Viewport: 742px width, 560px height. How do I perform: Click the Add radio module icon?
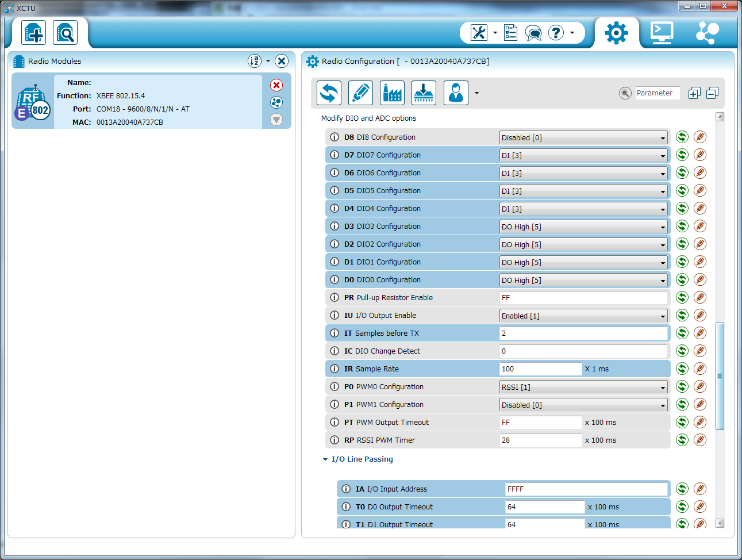(33, 33)
